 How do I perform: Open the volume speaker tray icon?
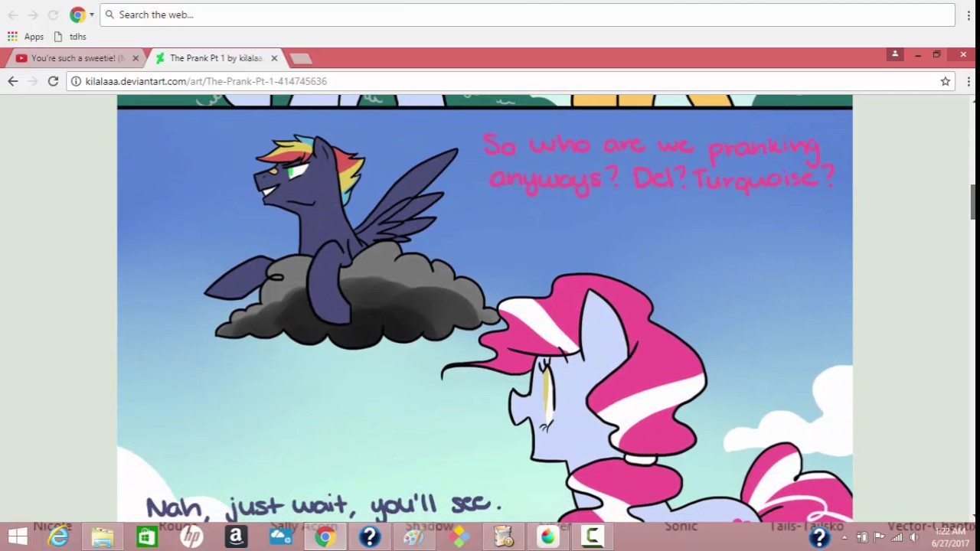(x=913, y=537)
